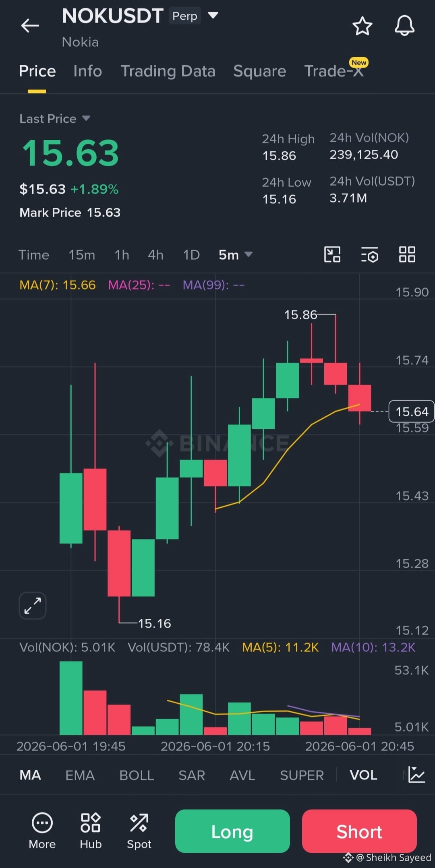Open the Hub
435x868 pixels.
91,831
